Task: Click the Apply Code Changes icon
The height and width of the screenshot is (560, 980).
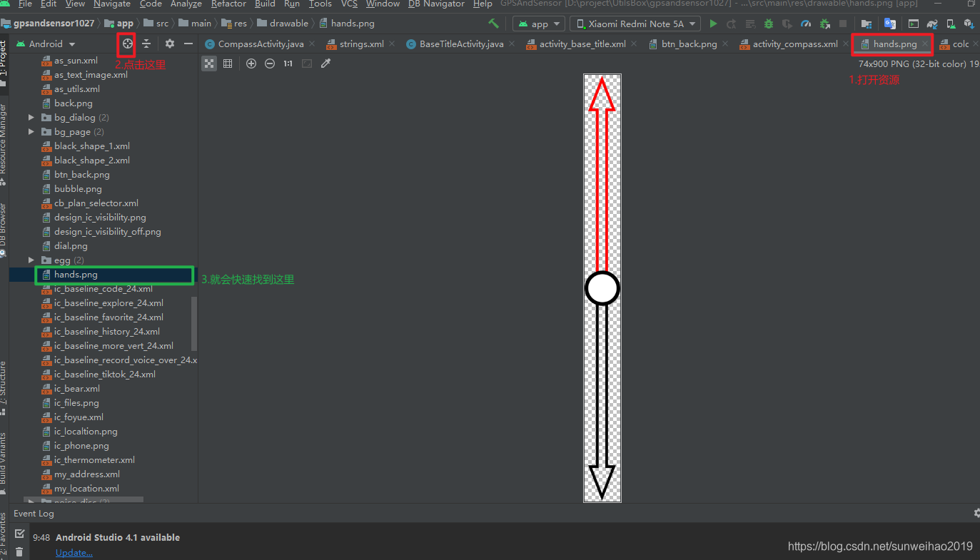Action: (x=750, y=24)
